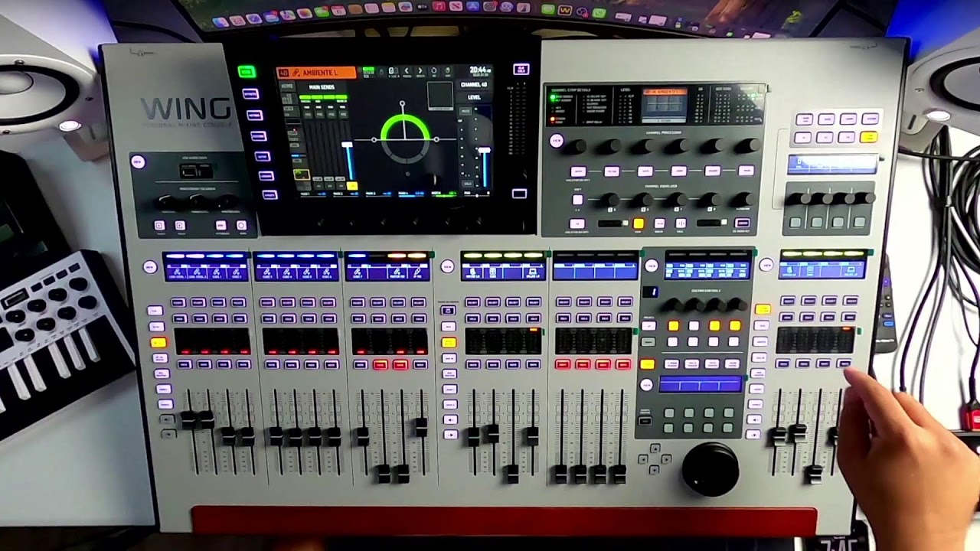980x551 pixels.
Task: Push the VIEW button left of first fader bank
Action: 150,267
